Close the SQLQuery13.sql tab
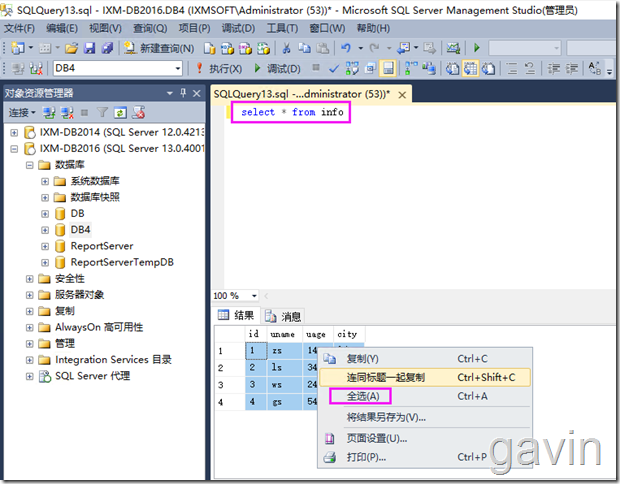Image resolution: width=620 pixels, height=484 pixels. pyautogui.click(x=402, y=95)
